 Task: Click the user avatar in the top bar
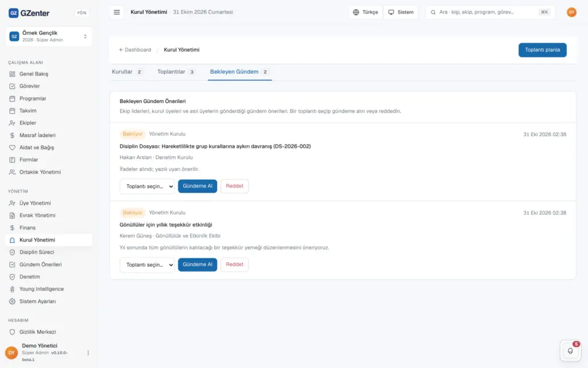pos(571,12)
